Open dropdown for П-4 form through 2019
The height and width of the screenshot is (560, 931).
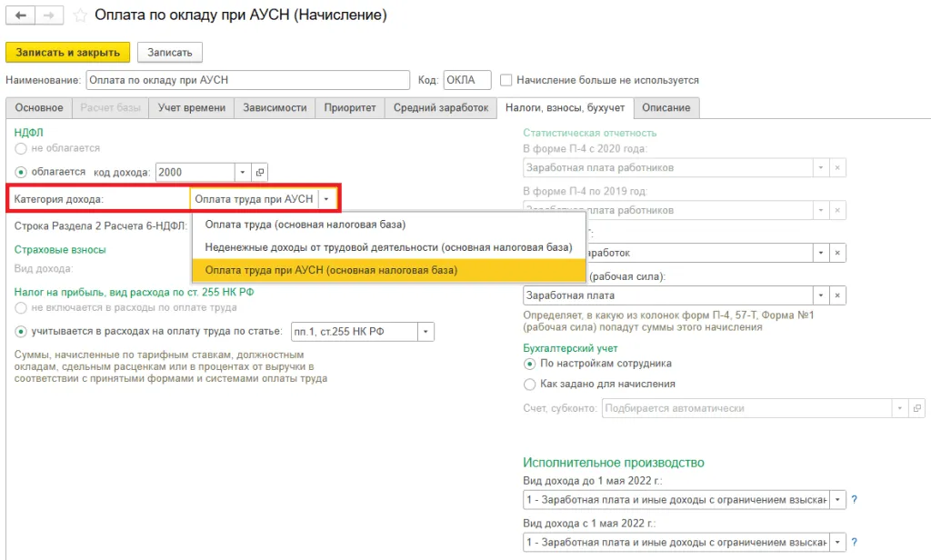click(x=821, y=210)
